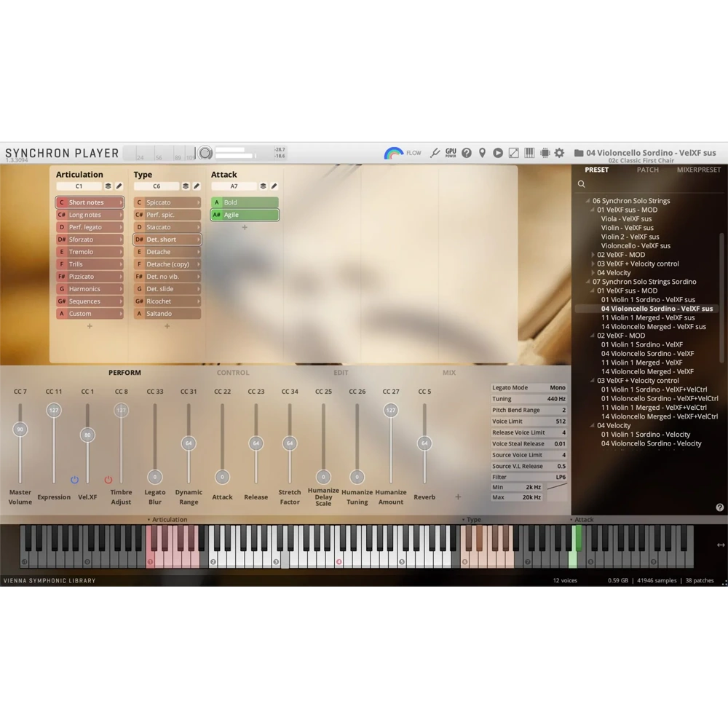Open help question mark in toolbar
The height and width of the screenshot is (728, 728).
467,153
